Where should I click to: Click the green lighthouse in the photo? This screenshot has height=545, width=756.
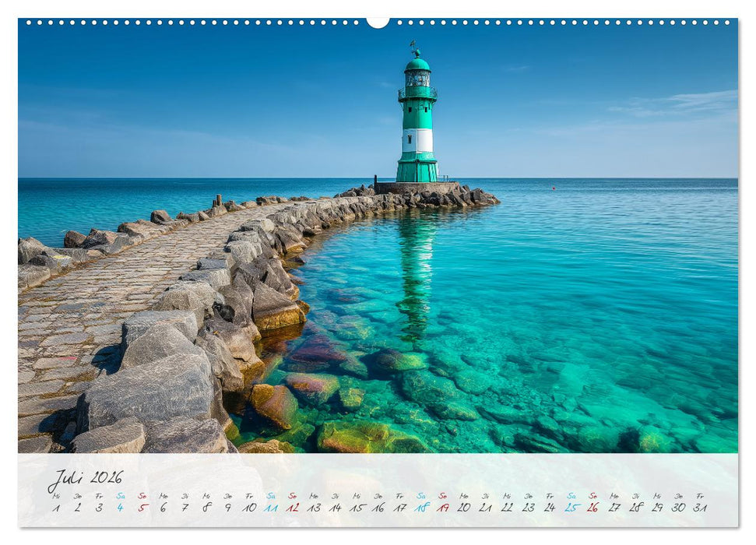[x=417, y=117]
